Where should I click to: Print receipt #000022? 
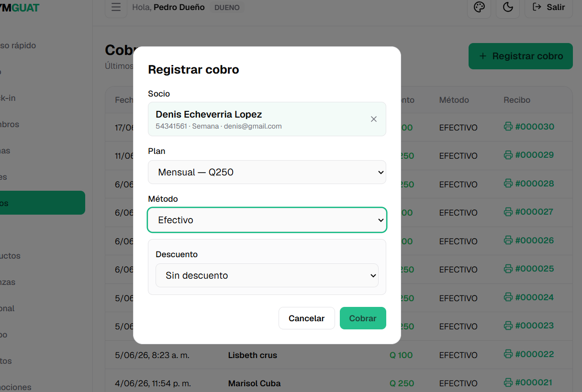529,354
